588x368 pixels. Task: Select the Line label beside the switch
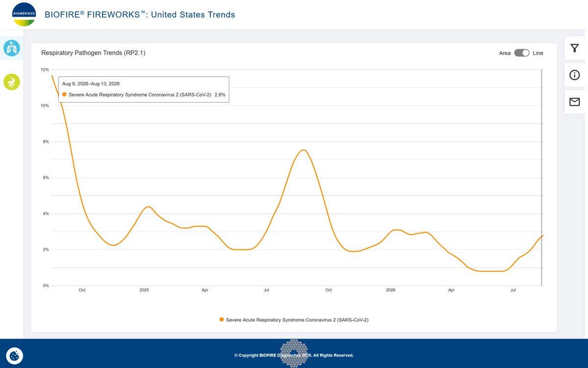click(538, 53)
